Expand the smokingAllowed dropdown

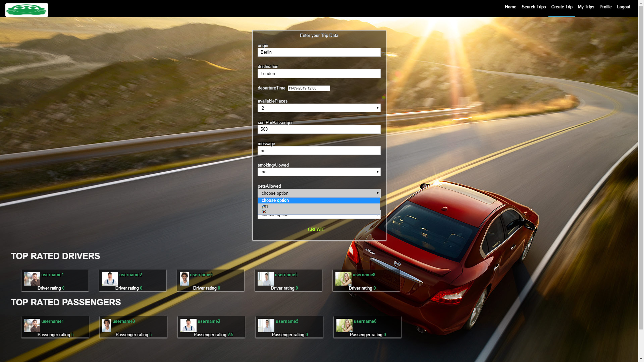click(319, 172)
